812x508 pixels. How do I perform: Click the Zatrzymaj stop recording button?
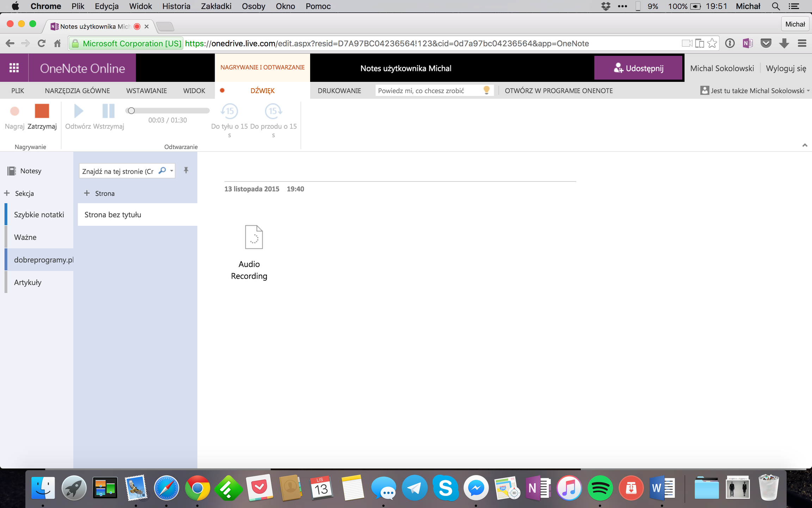point(42,111)
